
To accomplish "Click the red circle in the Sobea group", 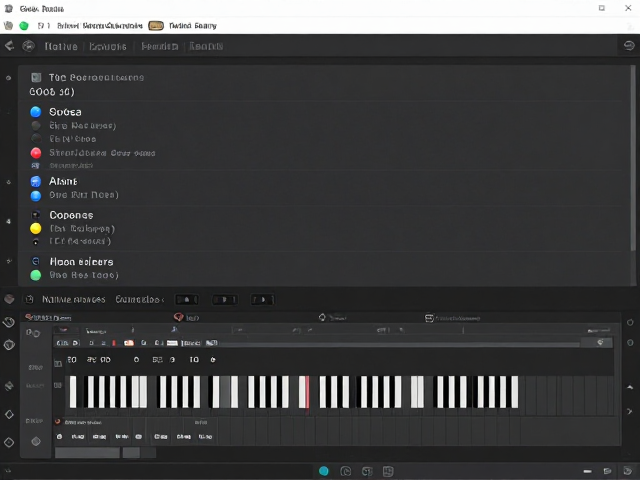I will 36,153.
